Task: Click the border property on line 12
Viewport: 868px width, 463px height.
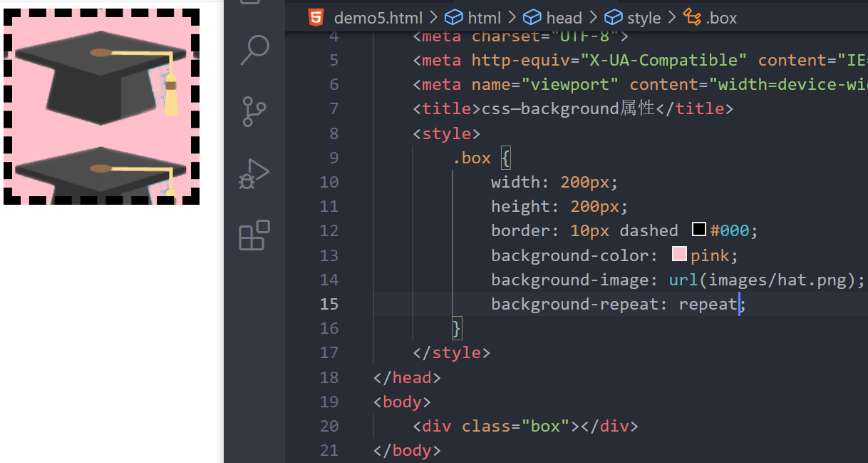Action: [x=520, y=230]
